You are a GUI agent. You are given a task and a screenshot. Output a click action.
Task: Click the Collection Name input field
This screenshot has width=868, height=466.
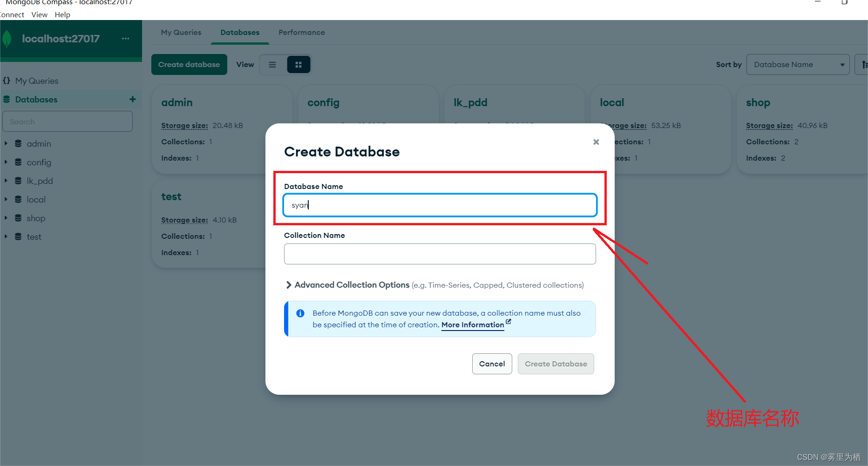pyautogui.click(x=440, y=254)
